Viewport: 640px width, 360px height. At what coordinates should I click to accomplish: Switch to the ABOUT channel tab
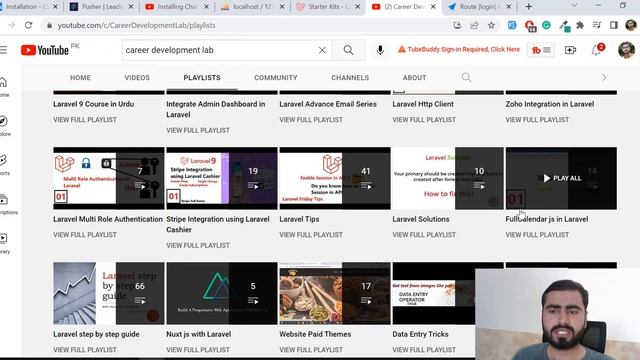click(414, 78)
